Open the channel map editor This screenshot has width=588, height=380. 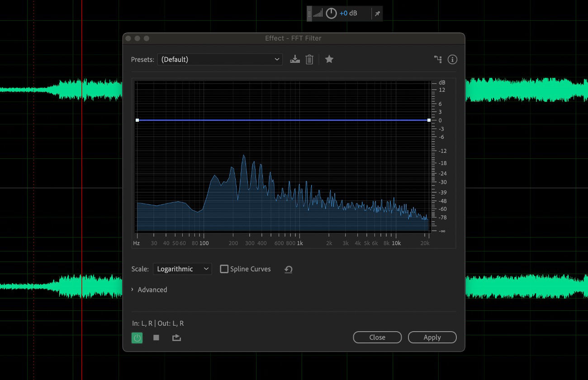pyautogui.click(x=437, y=59)
